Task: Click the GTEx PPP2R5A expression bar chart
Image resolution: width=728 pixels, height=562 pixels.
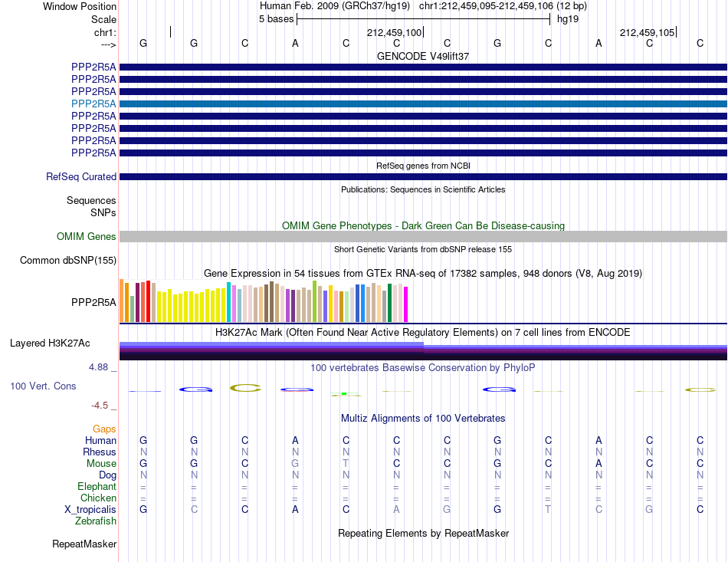Action: pos(264,301)
